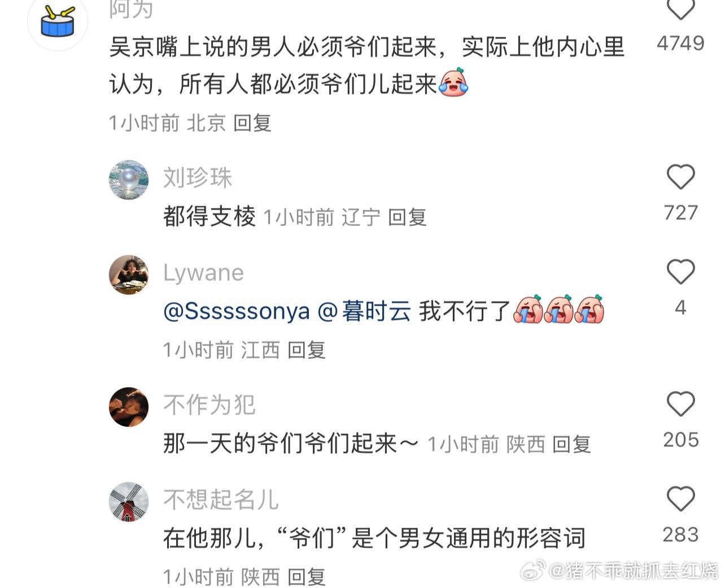
Task: Reply to 刘珍珠's 都得支棱 comment
Action: point(407,217)
